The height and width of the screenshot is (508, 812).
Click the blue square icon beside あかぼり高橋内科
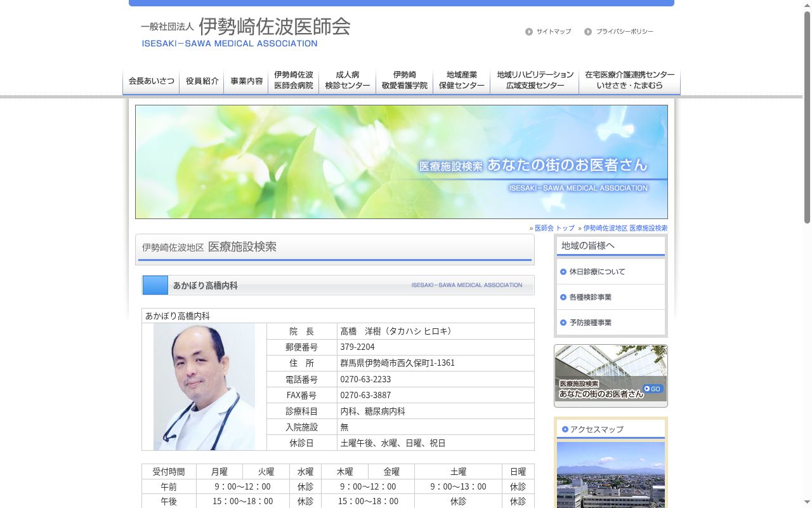(155, 285)
